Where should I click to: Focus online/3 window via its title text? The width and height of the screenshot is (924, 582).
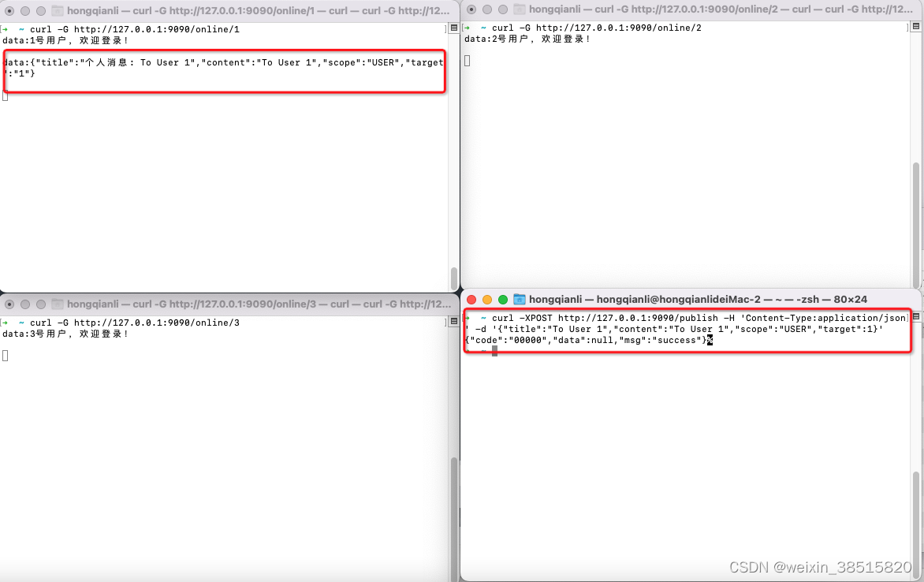click(x=259, y=304)
